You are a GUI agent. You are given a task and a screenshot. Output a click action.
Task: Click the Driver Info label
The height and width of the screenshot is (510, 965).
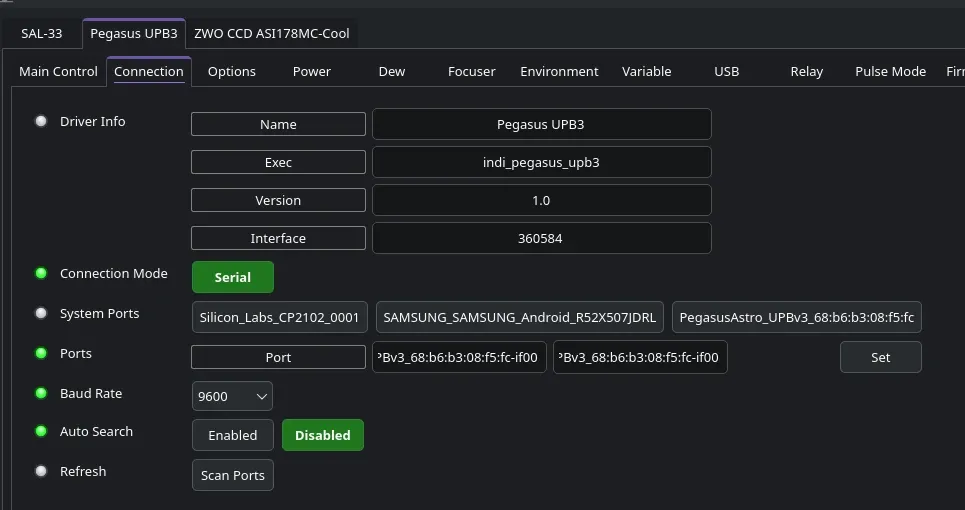click(x=92, y=121)
